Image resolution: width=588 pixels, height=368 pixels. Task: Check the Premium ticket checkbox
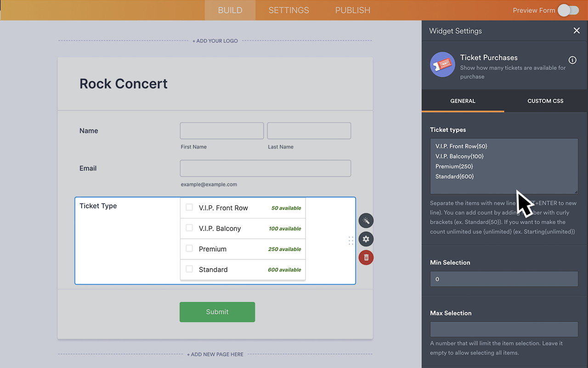[189, 249]
